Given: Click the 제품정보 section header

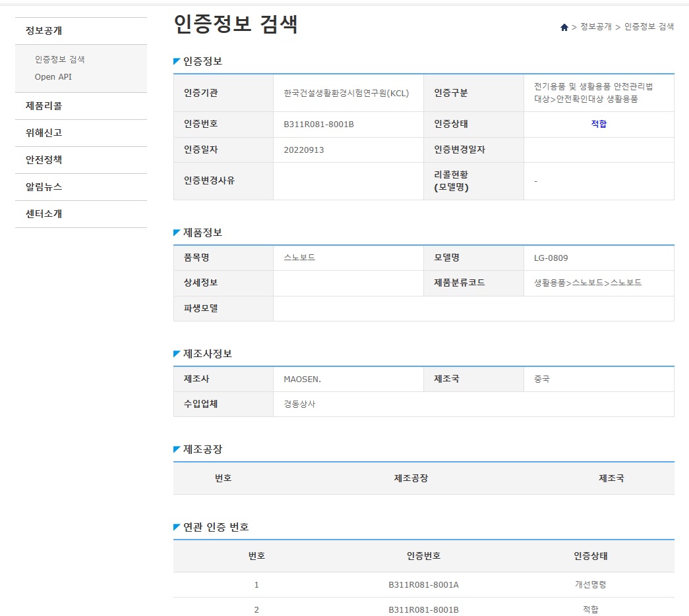Looking at the screenshot, I should pos(202,233).
